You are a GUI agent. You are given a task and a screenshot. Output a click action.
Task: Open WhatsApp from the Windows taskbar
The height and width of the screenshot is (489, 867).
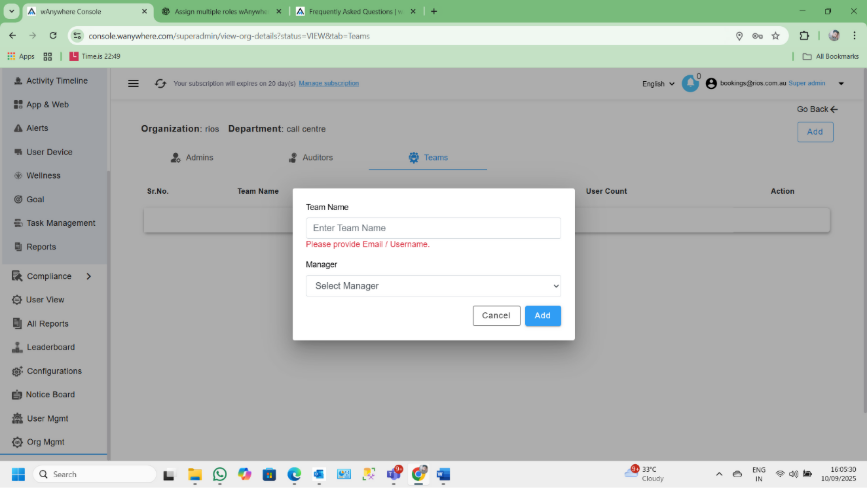coord(220,474)
